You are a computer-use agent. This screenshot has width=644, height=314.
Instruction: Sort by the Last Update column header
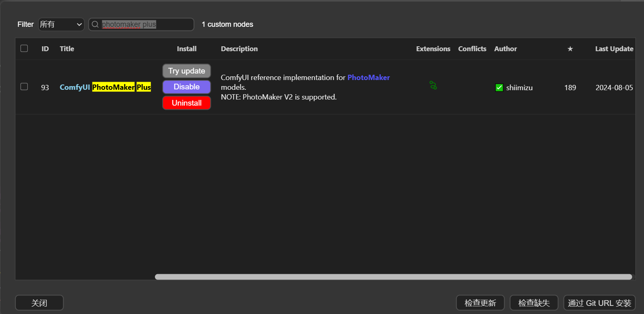(614, 49)
